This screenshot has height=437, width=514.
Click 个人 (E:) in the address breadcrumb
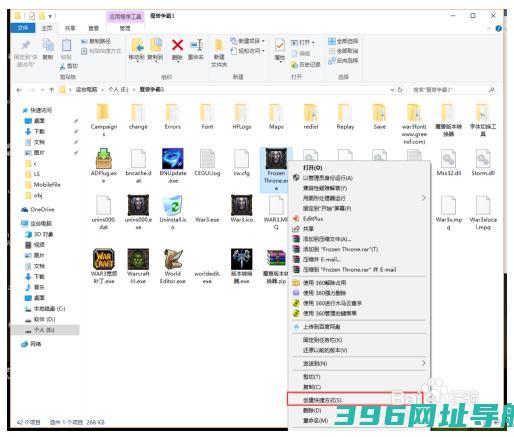(118, 90)
